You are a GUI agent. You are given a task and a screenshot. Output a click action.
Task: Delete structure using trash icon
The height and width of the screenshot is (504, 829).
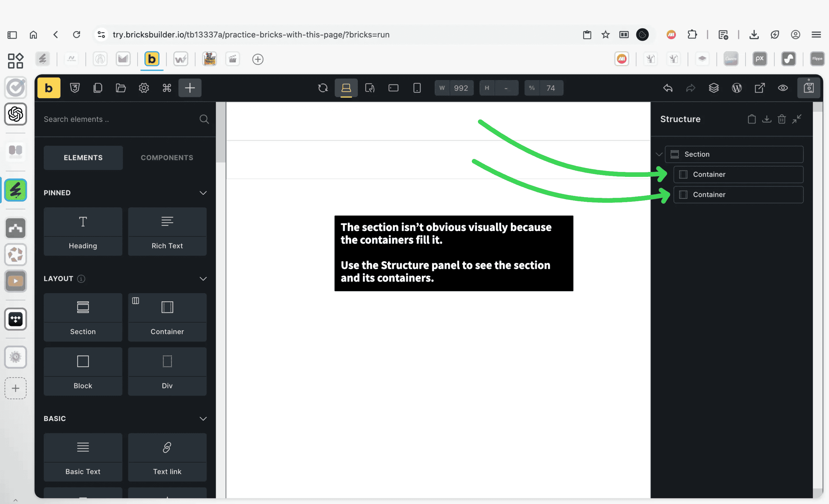point(782,119)
